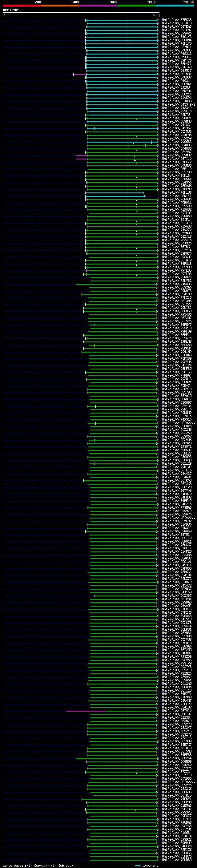Screen dimensions: 197x868
Task: Open hit UniRef100_Q04836-3
Action: 179,145
